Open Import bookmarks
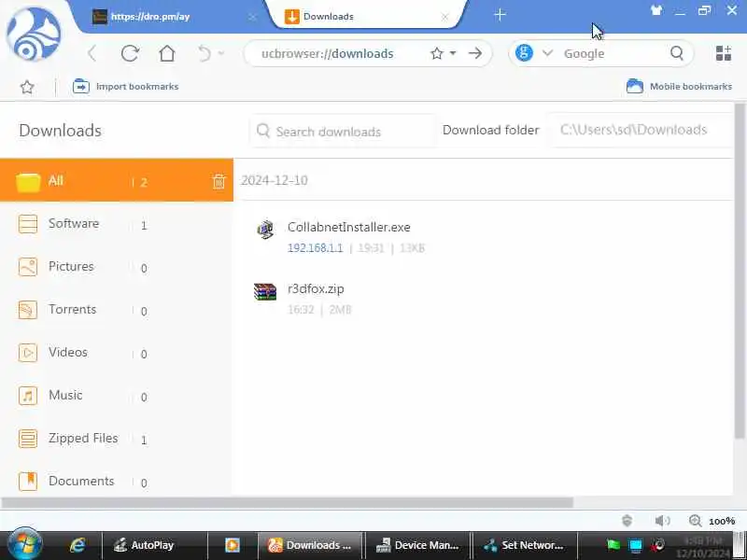This screenshot has height=560, width=747. coord(126,86)
